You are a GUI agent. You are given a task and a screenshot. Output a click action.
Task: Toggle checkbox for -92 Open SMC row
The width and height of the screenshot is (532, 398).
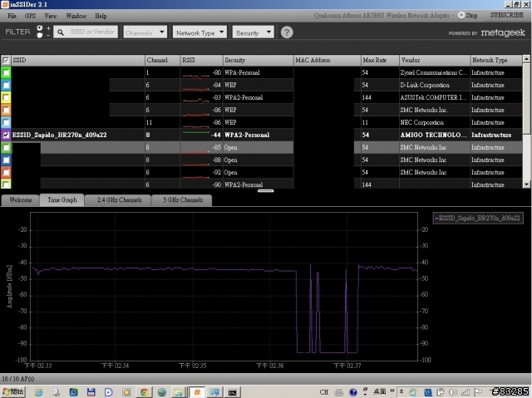(6, 172)
